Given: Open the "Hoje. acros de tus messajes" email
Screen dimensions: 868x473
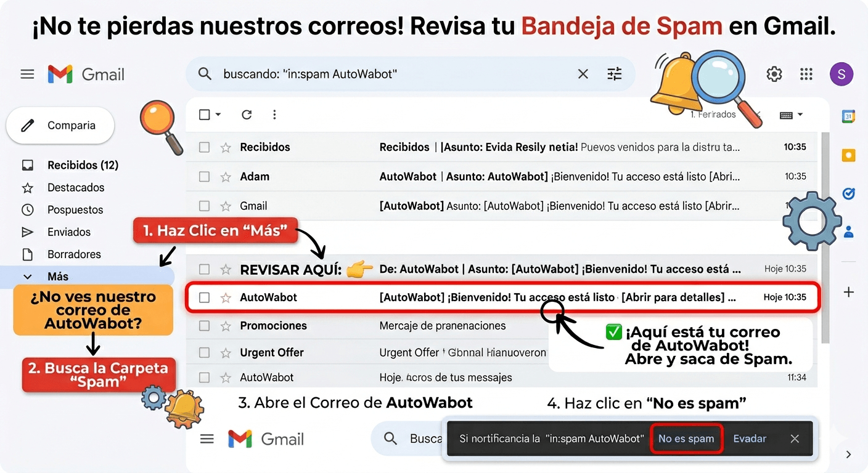Looking at the screenshot, I should tap(446, 378).
